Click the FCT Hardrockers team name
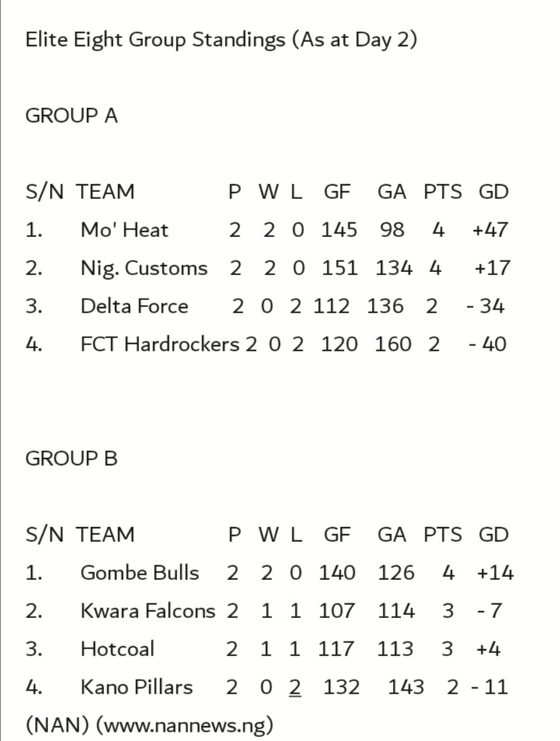560x741 pixels. click(x=159, y=344)
